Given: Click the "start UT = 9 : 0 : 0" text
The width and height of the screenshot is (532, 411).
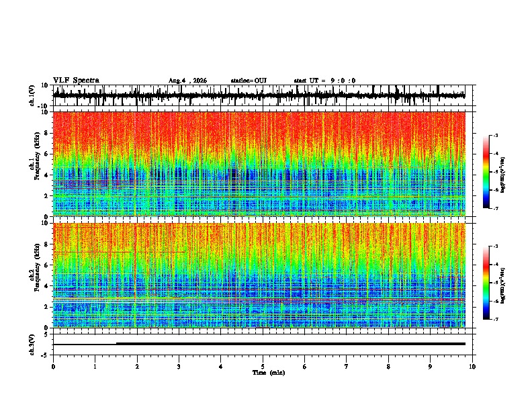Looking at the screenshot, I should point(324,81).
